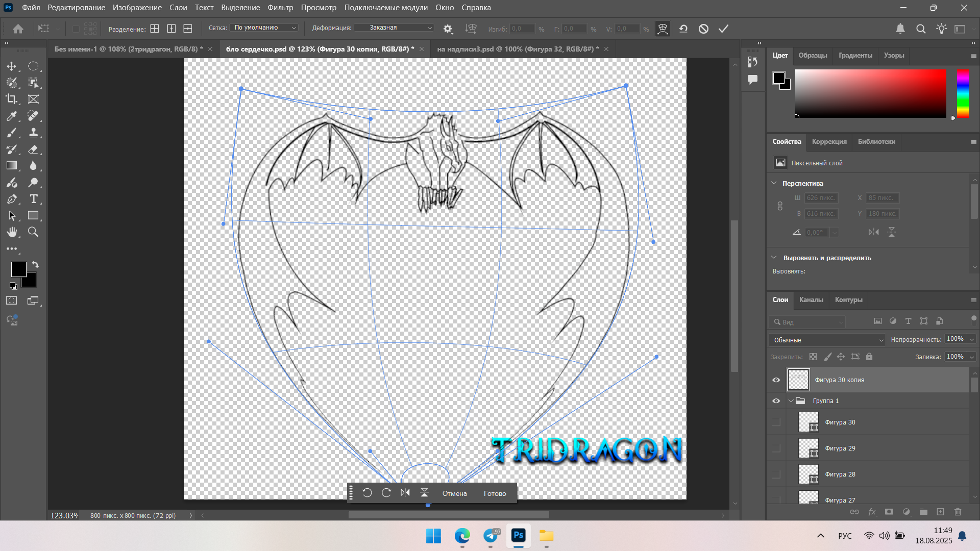Viewport: 980px width, 551px height.
Task: Flip horizontally in the transform floating bar
Action: [x=405, y=493]
